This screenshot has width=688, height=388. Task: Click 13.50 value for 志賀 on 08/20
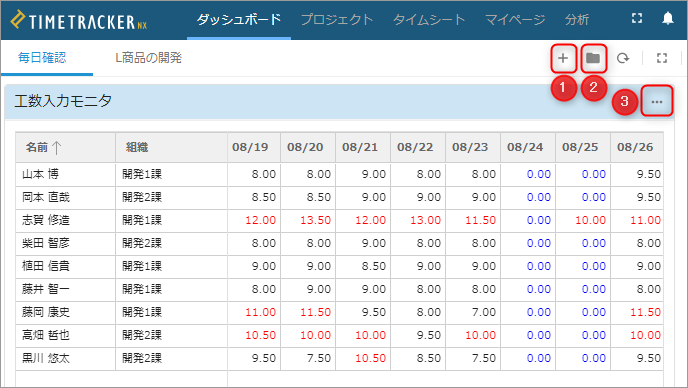point(315,220)
